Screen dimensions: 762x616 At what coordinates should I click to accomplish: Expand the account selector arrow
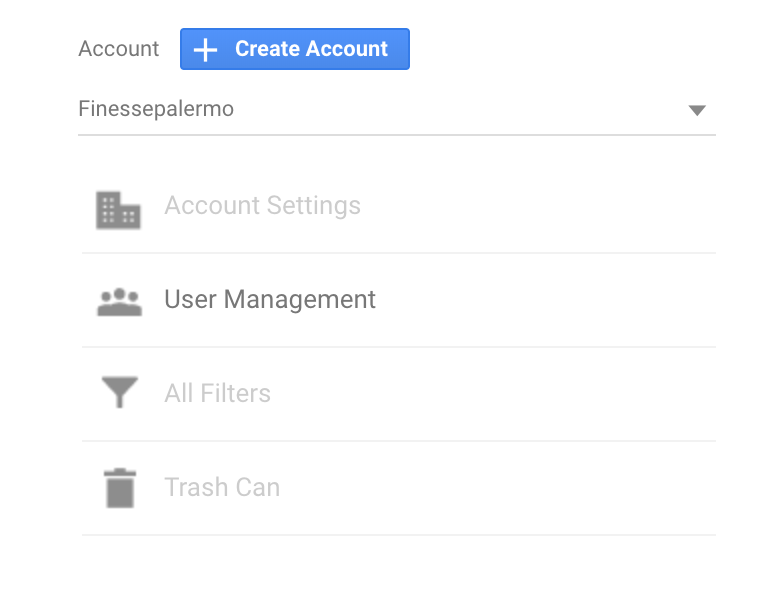tap(697, 110)
